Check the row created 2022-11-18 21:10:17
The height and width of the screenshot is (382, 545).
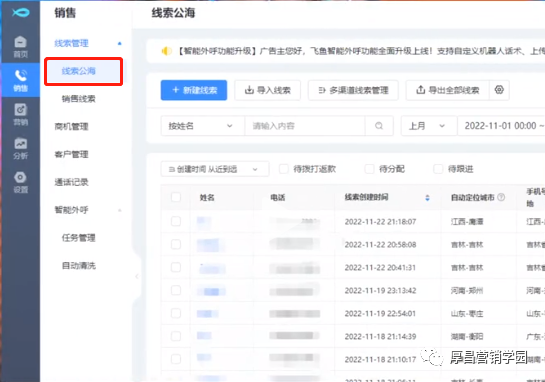pos(176,359)
